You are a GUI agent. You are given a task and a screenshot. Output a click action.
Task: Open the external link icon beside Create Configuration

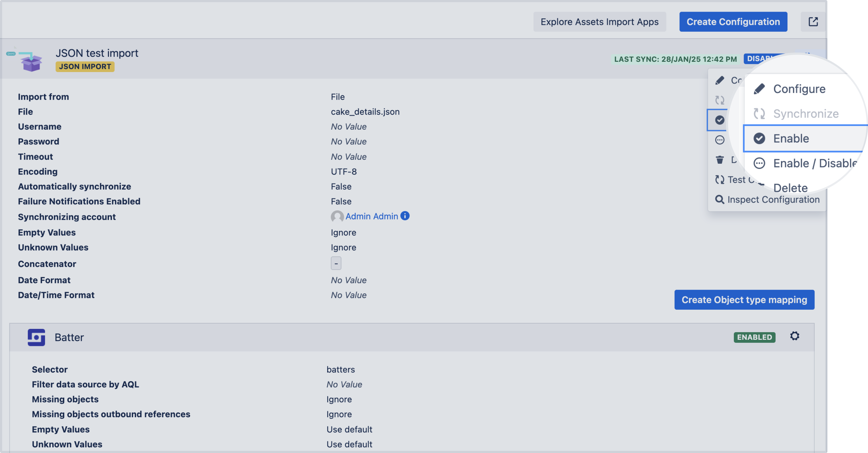click(x=813, y=22)
